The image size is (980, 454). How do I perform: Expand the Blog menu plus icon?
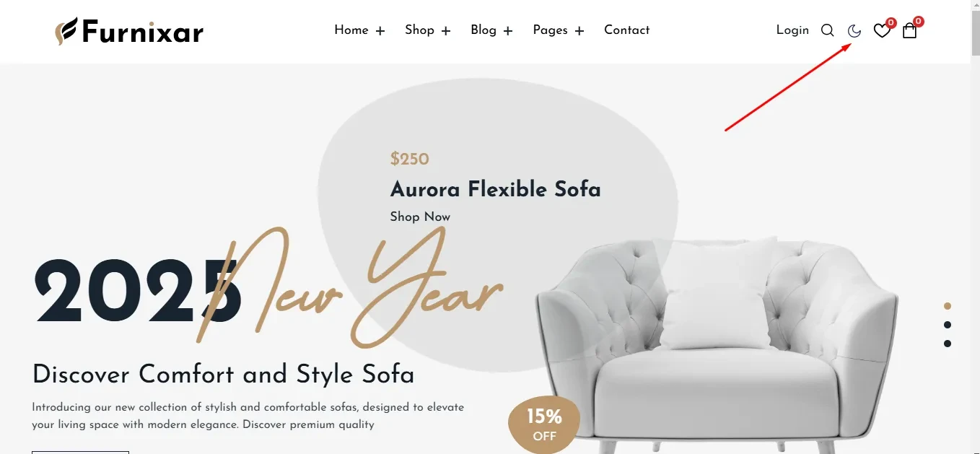[x=508, y=31]
